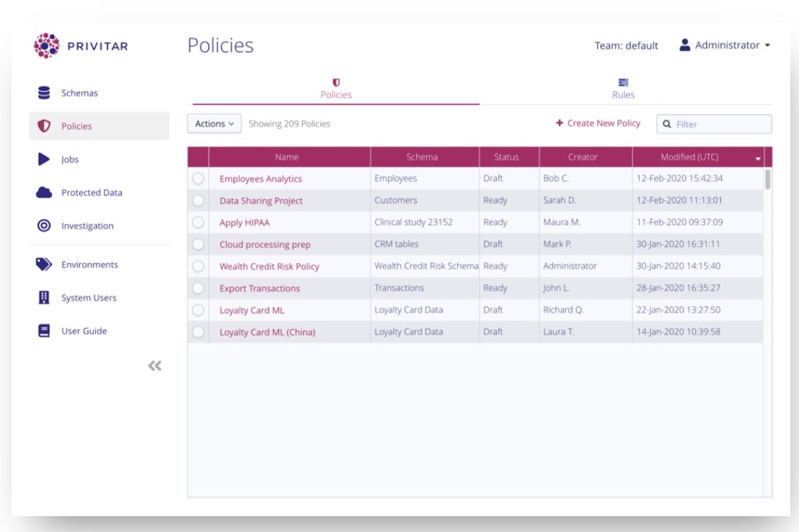
Task: Select the Employees Analytics row circle
Action: coord(199,178)
